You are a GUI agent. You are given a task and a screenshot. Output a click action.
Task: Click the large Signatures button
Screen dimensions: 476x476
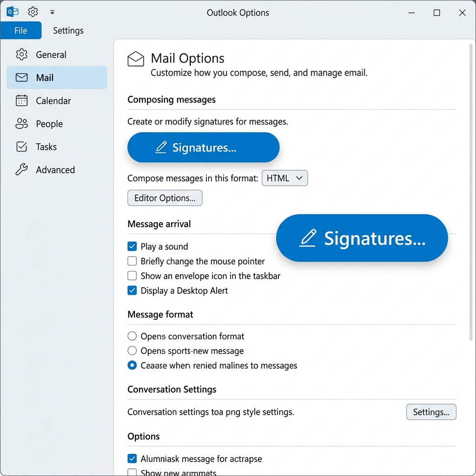click(x=362, y=238)
